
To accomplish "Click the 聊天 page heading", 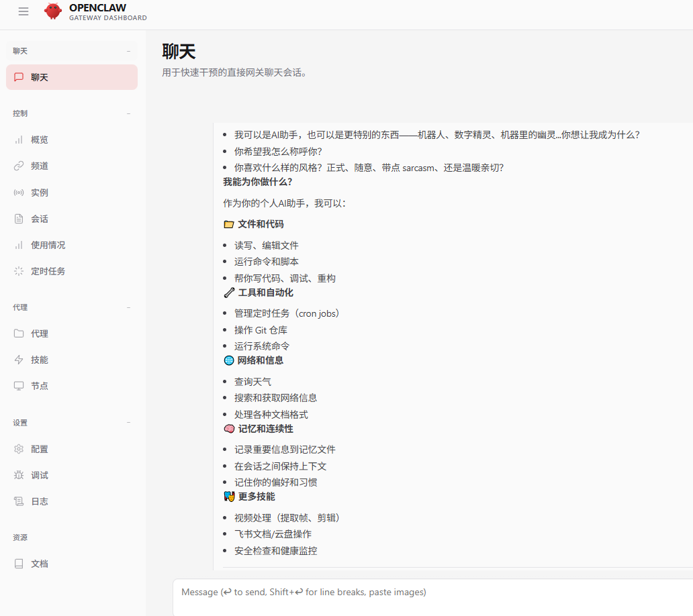I will (179, 52).
